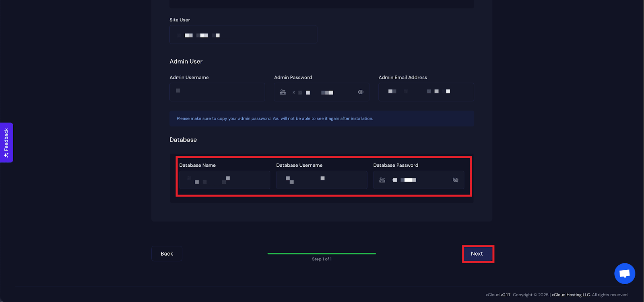Open the live chat bubble
Viewport: 644px width, 302px height.
coord(624,273)
